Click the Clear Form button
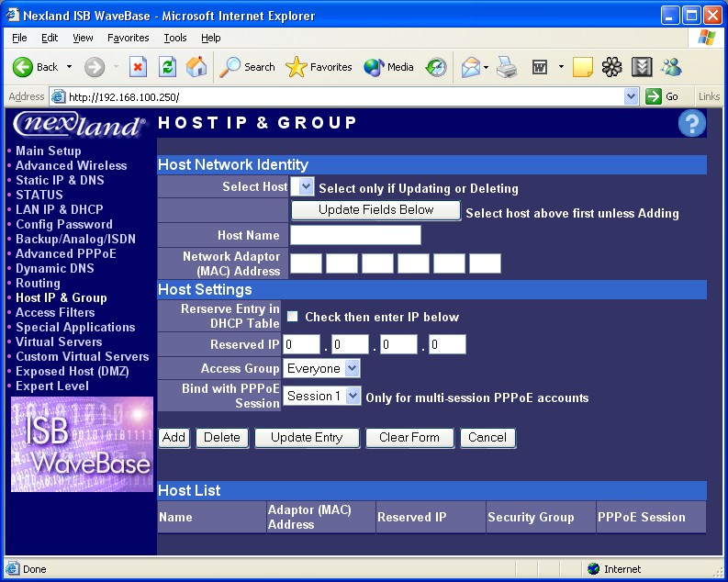The image size is (728, 582). [x=409, y=438]
